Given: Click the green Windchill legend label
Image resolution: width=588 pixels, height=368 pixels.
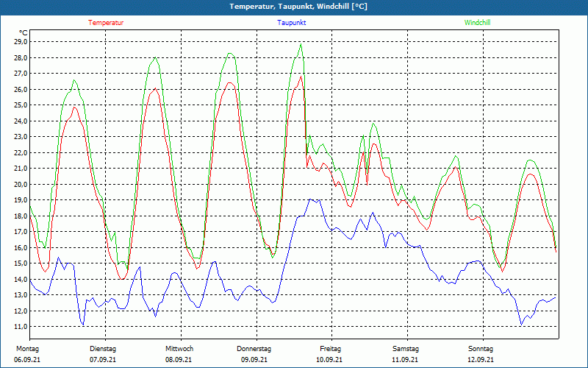Looking at the screenshot, I should 477,23.
